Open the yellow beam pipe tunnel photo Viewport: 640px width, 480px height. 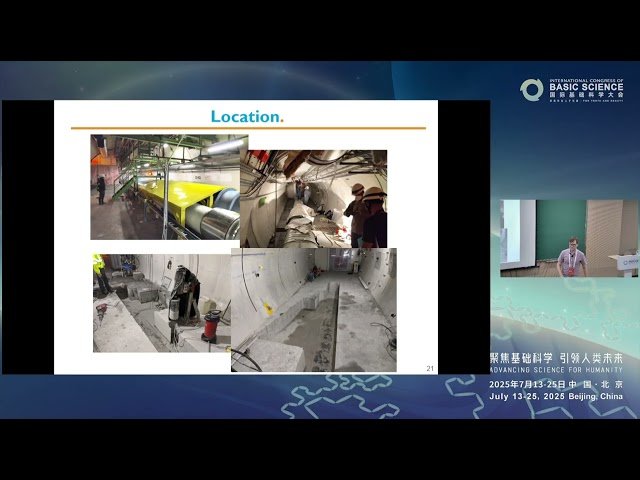164,188
